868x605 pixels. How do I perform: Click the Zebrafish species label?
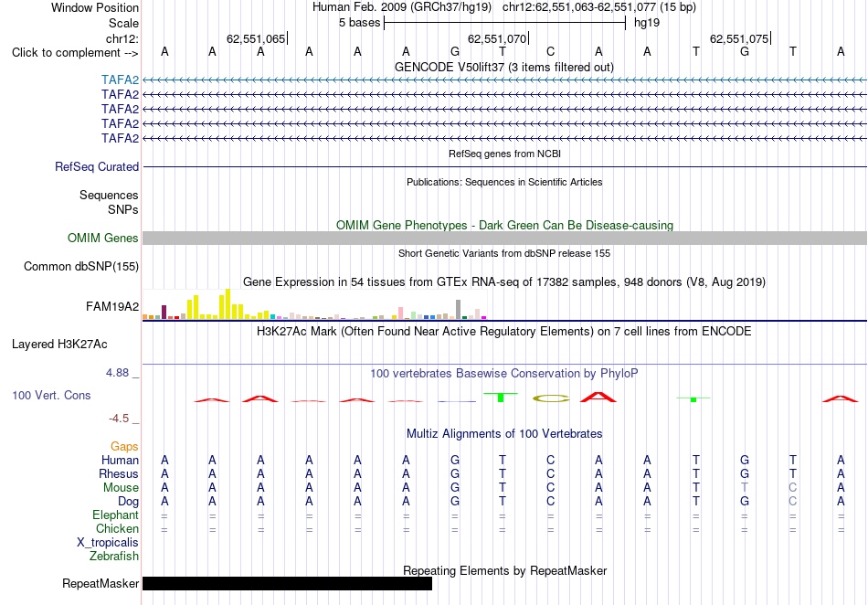coord(114,556)
